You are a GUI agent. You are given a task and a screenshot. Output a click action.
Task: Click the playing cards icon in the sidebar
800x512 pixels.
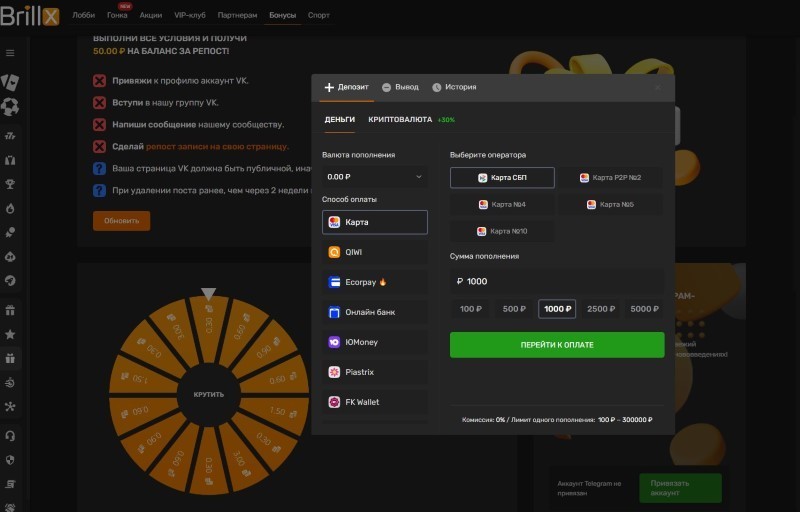tap(10, 81)
